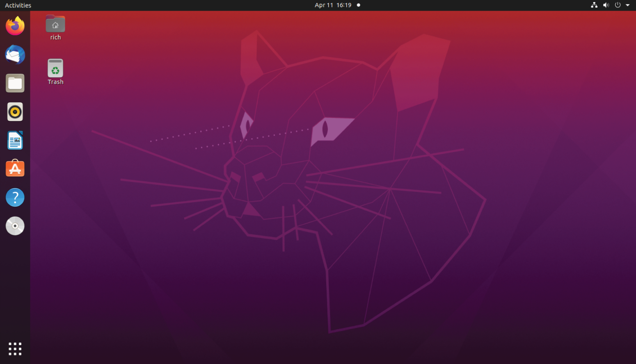Click the Help question mark icon
Viewport: 636px width, 364px height.
click(15, 197)
